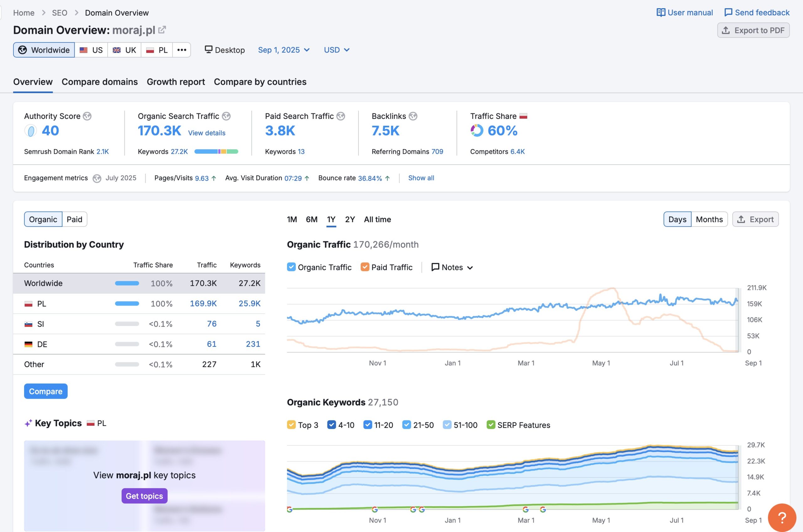Open the User manual book icon
This screenshot has height=532, width=803.
(661, 13)
